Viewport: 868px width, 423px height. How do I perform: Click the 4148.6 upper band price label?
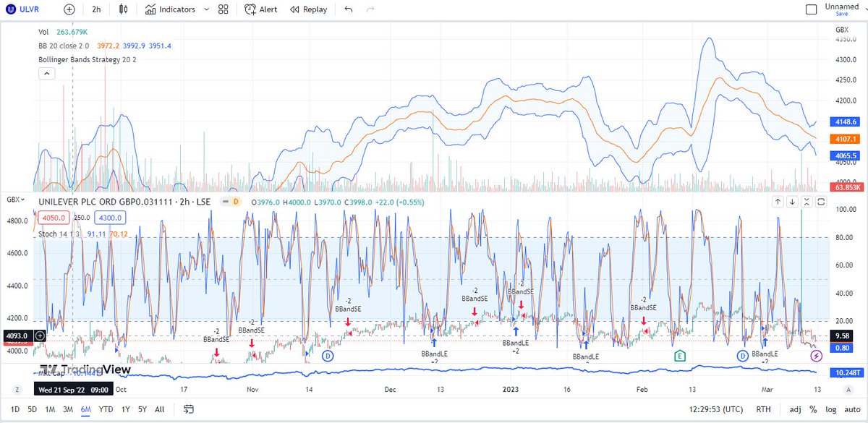click(x=846, y=122)
